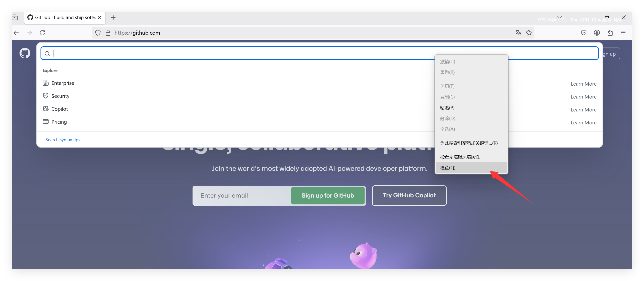Open the Pocket save icon
This screenshot has width=644, height=281.
tap(583, 33)
